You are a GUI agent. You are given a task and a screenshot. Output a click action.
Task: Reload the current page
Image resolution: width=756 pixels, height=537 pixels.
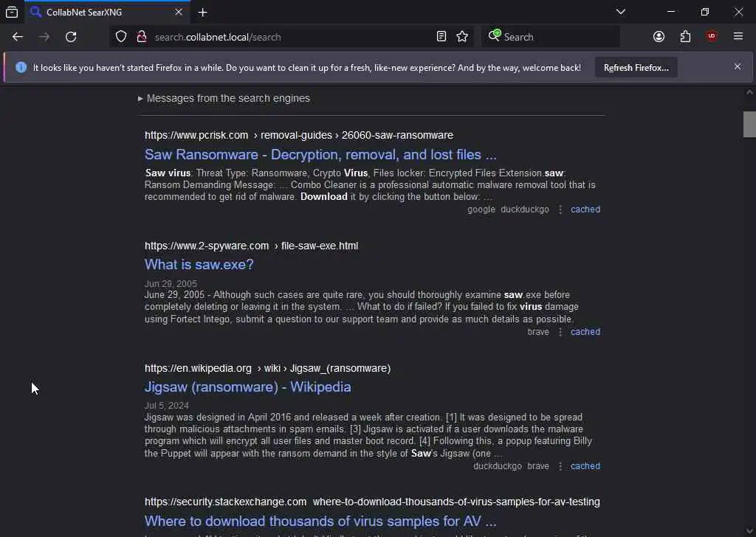[x=71, y=37]
